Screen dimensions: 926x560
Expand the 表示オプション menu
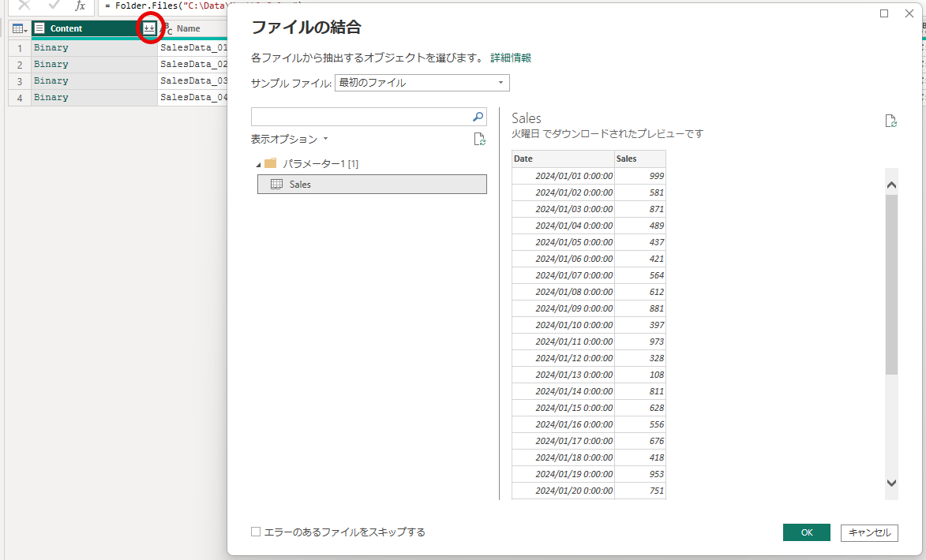point(290,140)
